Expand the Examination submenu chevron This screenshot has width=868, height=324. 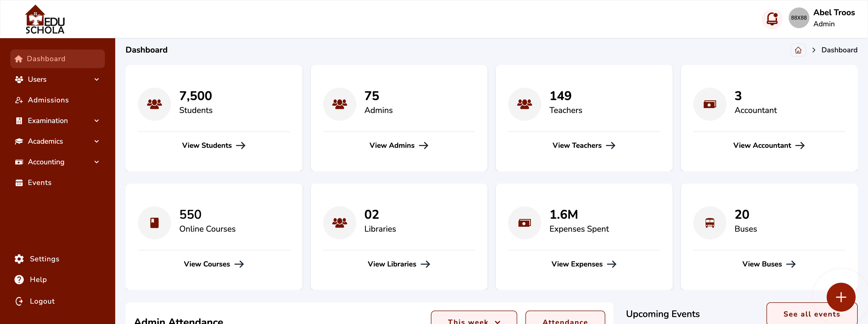[97, 121]
